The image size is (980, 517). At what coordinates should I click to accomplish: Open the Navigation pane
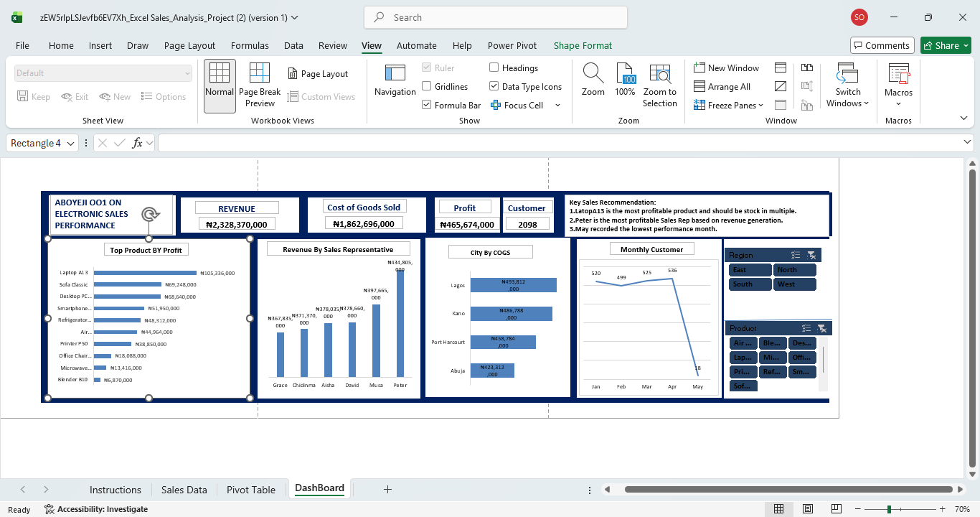tap(395, 74)
